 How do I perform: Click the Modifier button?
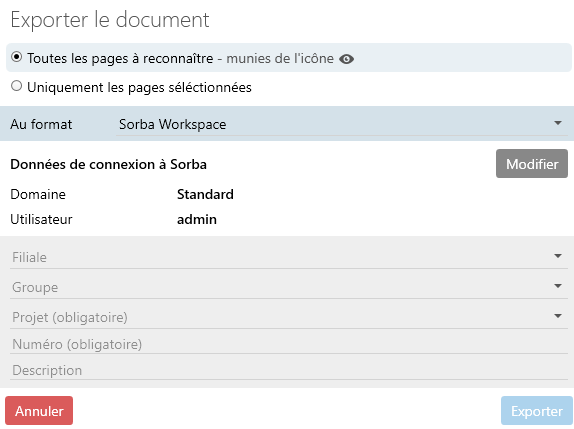[532, 164]
